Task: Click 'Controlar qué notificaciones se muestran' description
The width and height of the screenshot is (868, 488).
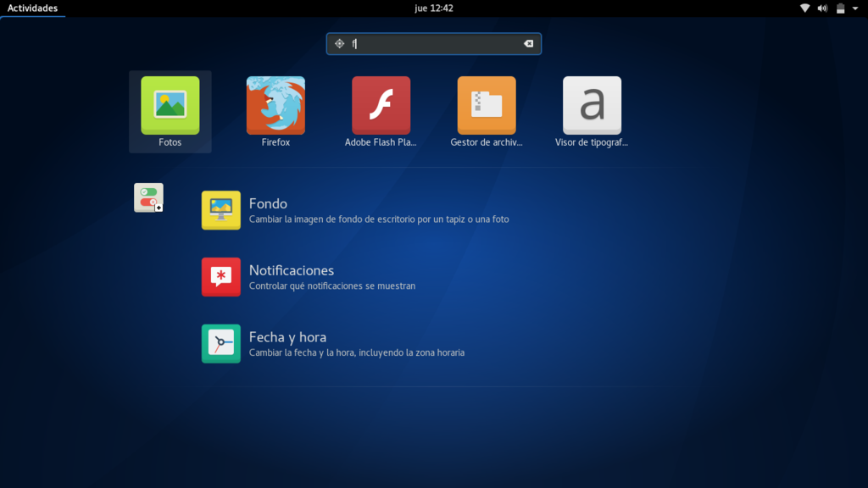Action: click(x=332, y=286)
